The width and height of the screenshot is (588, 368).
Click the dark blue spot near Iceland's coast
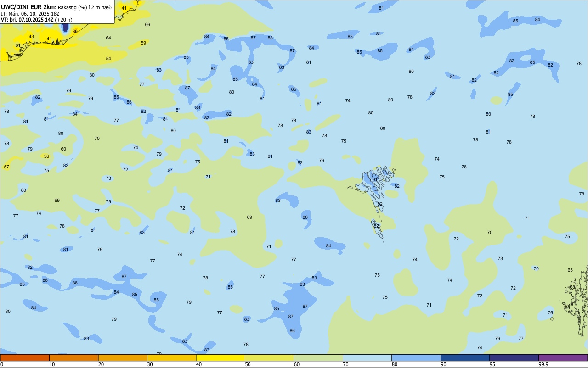click(x=65, y=27)
